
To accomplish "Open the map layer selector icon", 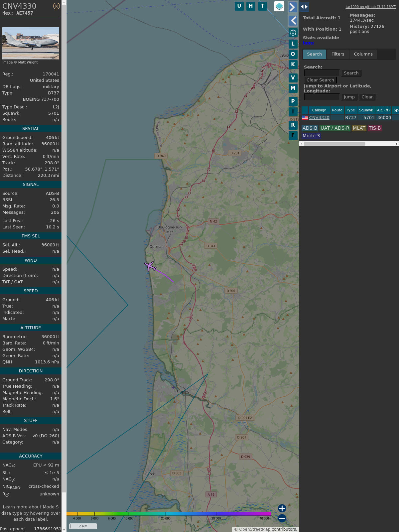I will 279,6.
